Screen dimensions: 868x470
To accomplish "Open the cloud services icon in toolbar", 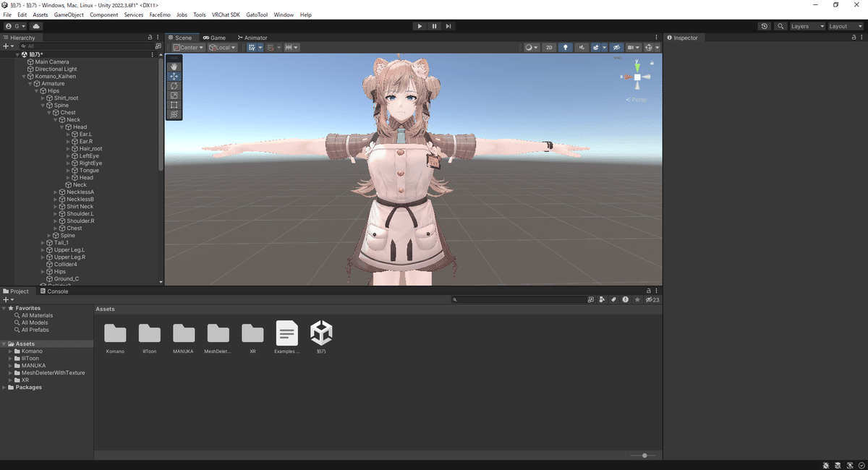I will point(36,26).
